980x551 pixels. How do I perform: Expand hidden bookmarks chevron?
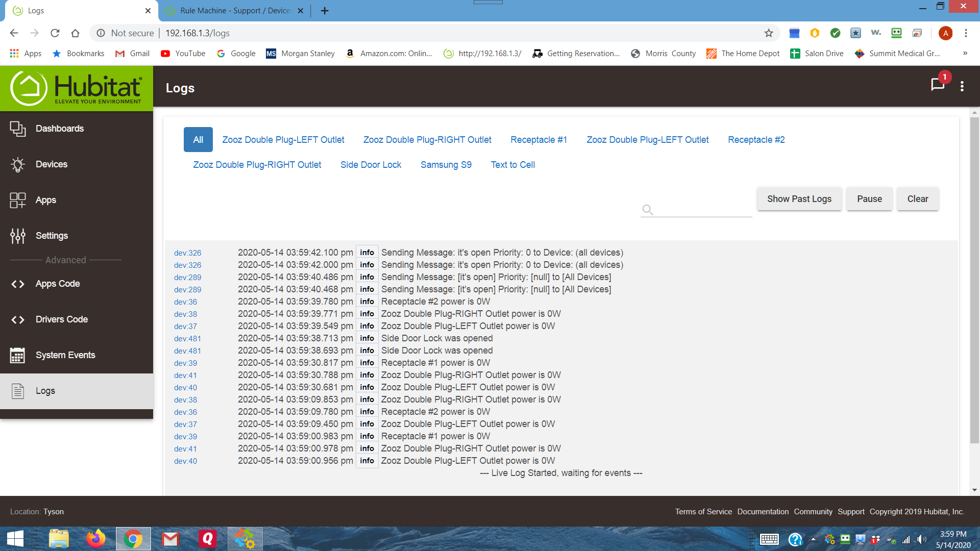[965, 54]
